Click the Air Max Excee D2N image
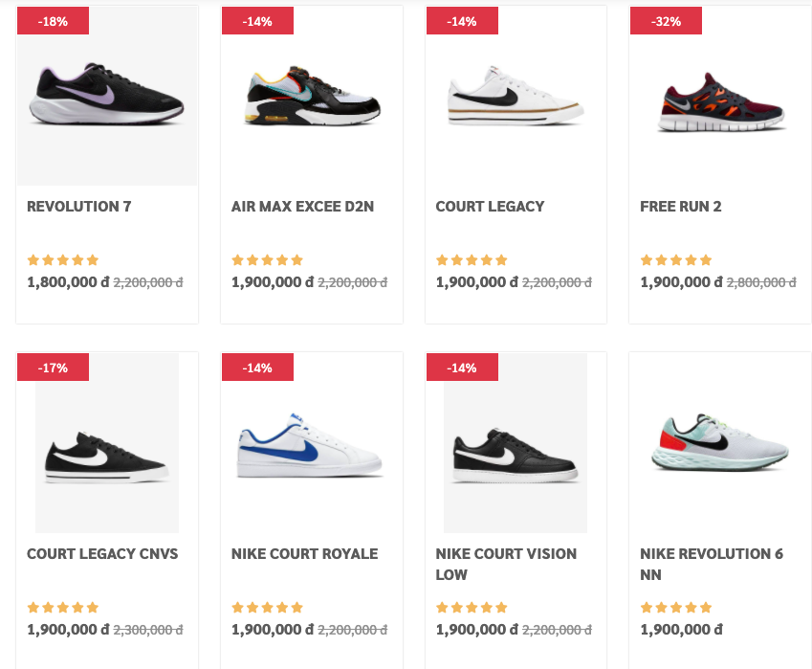812x669 pixels. [311, 96]
